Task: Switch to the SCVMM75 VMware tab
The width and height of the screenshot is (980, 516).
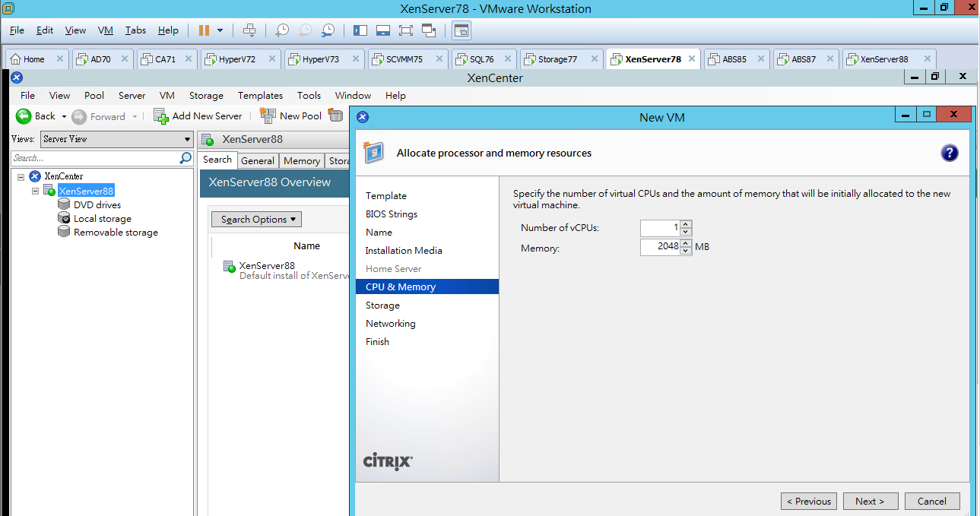Action: [x=409, y=59]
